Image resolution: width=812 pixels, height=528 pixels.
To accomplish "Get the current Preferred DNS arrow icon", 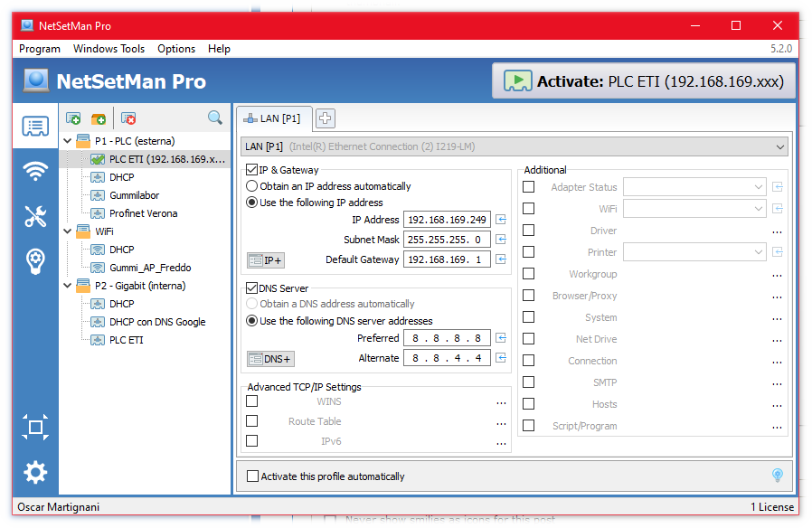I will [501, 338].
